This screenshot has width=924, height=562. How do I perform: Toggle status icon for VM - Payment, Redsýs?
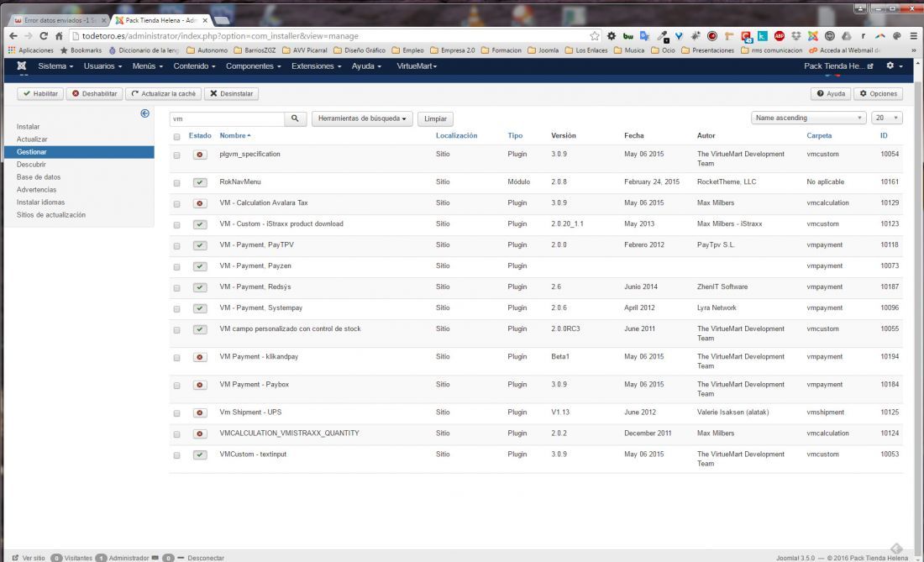200,287
